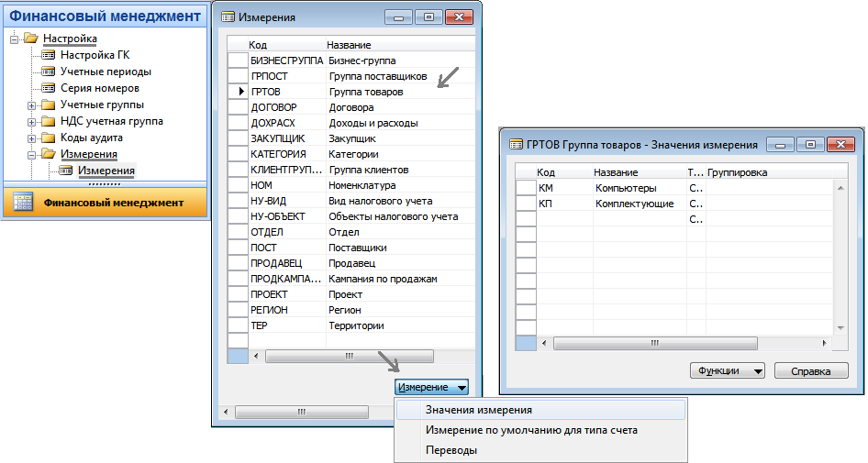Minimize the Значения измерения window
The width and height of the screenshot is (868, 463).
pyautogui.click(x=781, y=145)
